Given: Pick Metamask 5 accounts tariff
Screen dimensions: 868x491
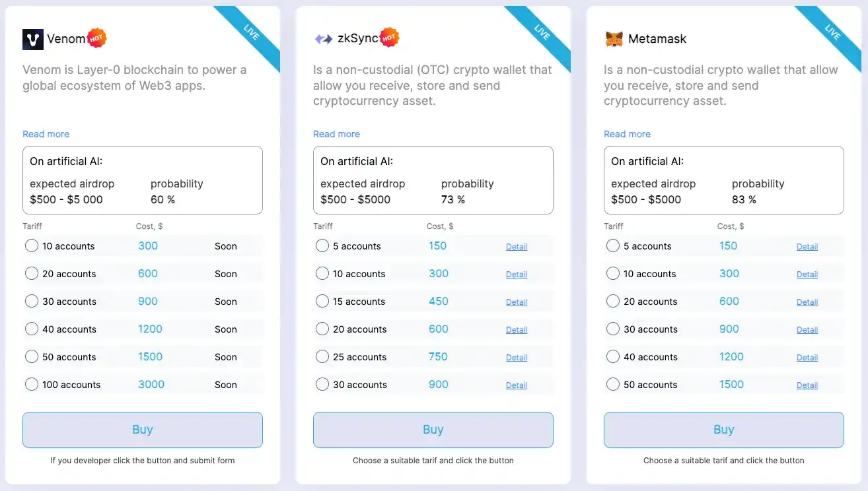Looking at the screenshot, I should tap(613, 246).
